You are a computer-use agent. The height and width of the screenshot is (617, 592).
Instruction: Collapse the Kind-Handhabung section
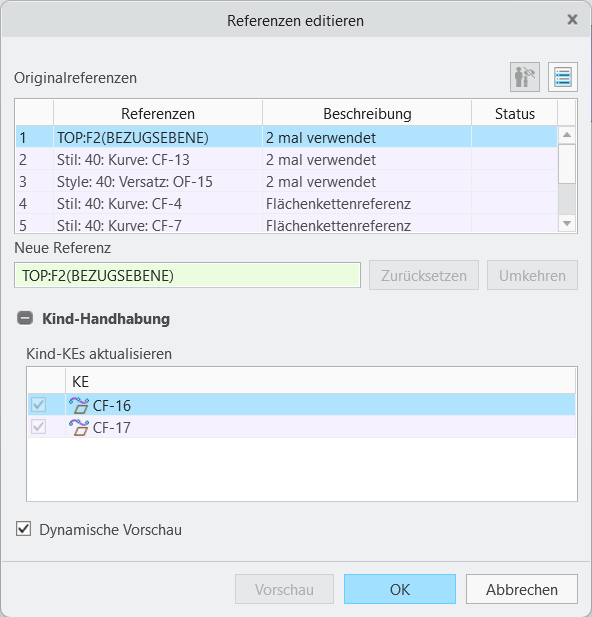click(25, 318)
